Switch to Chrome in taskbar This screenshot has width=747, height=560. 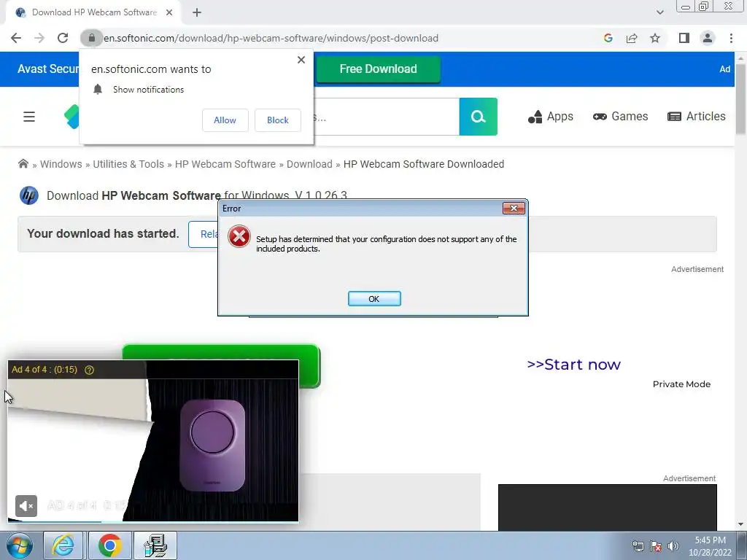tap(109, 545)
